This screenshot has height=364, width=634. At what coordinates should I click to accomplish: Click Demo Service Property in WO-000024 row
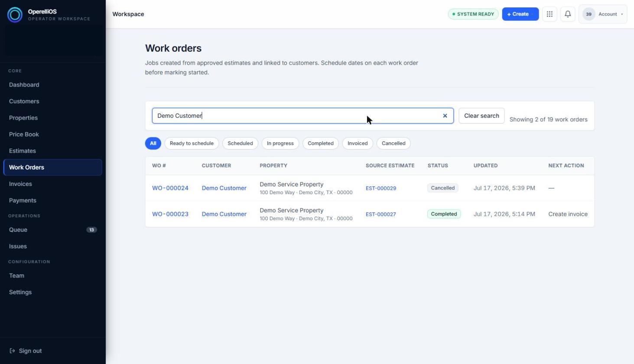292,184
